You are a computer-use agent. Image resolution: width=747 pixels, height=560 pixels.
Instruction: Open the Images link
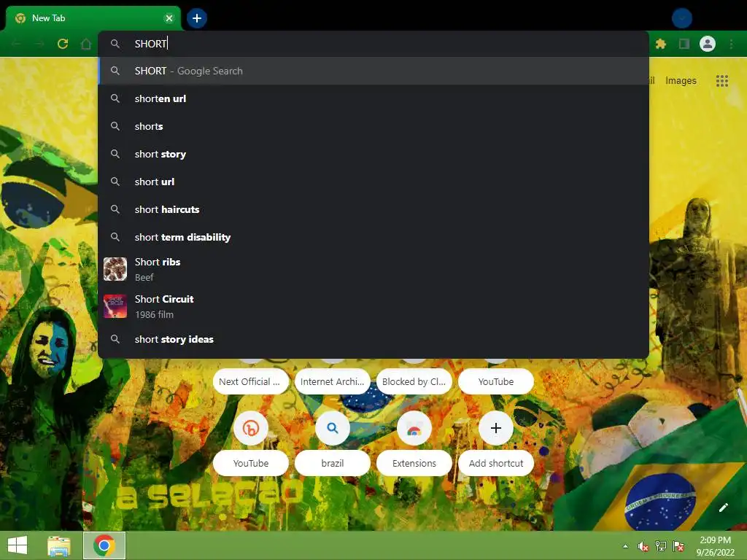tap(681, 80)
